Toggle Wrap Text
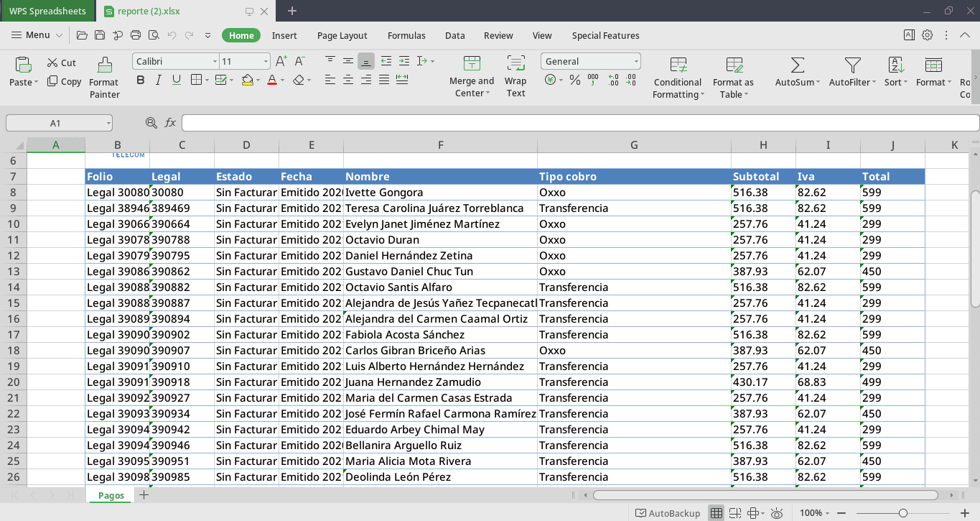Viewport: 980px width, 521px height. pos(515,77)
